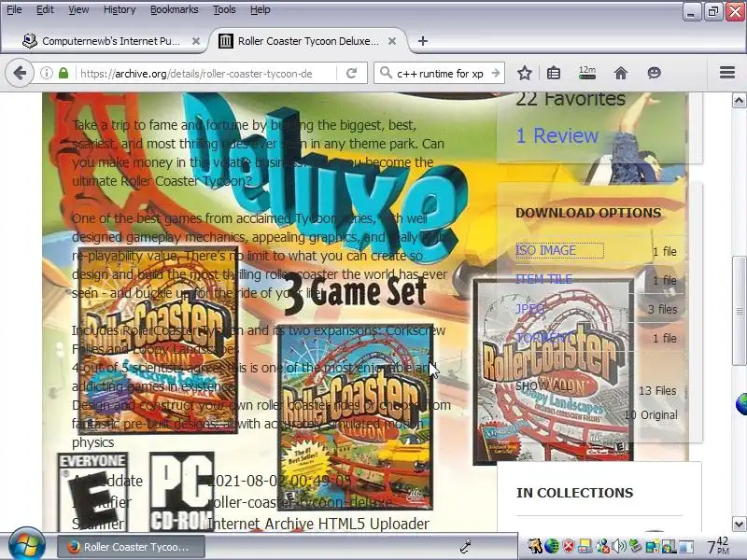Bookmark this page with the star icon
747x560 pixels.
[525, 74]
